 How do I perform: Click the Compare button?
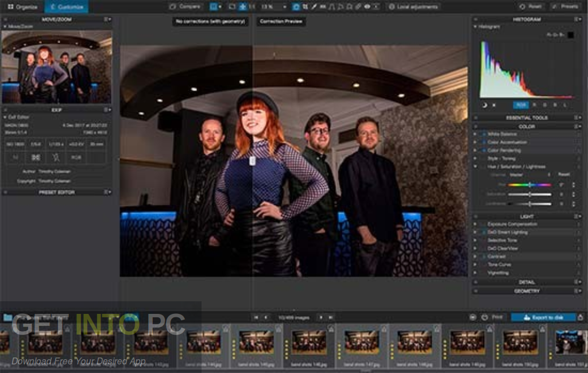185,7
